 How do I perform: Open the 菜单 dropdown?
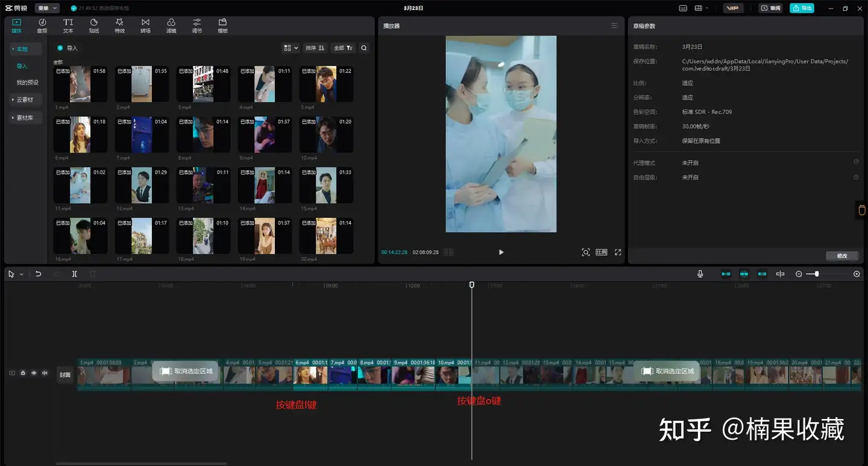47,8
